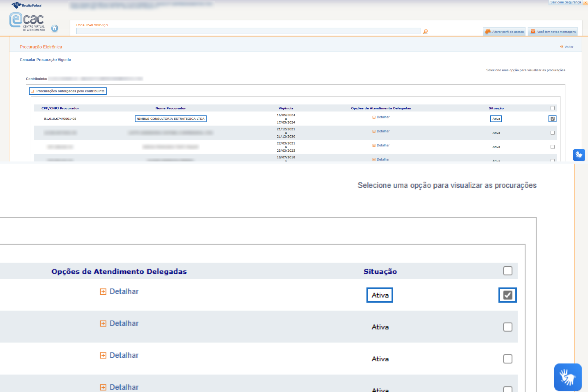This screenshot has height=392, width=588.
Task: Click the search magnifier icon
Action: pyautogui.click(x=425, y=31)
